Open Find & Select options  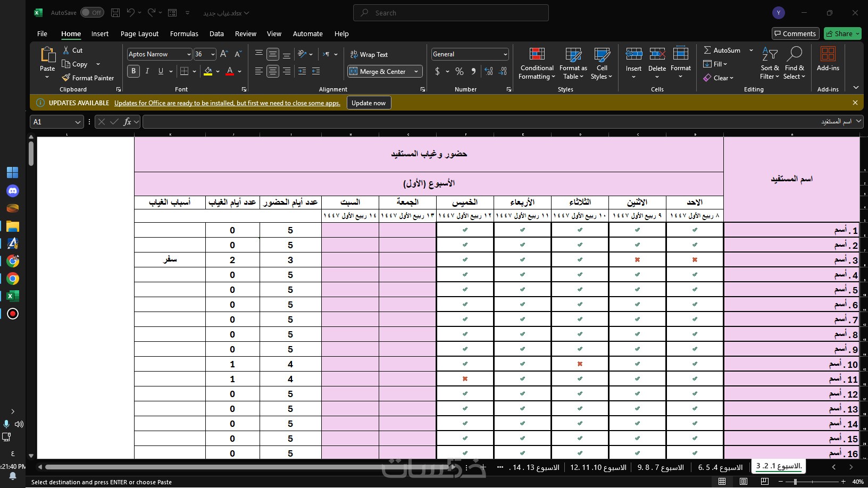point(795,63)
